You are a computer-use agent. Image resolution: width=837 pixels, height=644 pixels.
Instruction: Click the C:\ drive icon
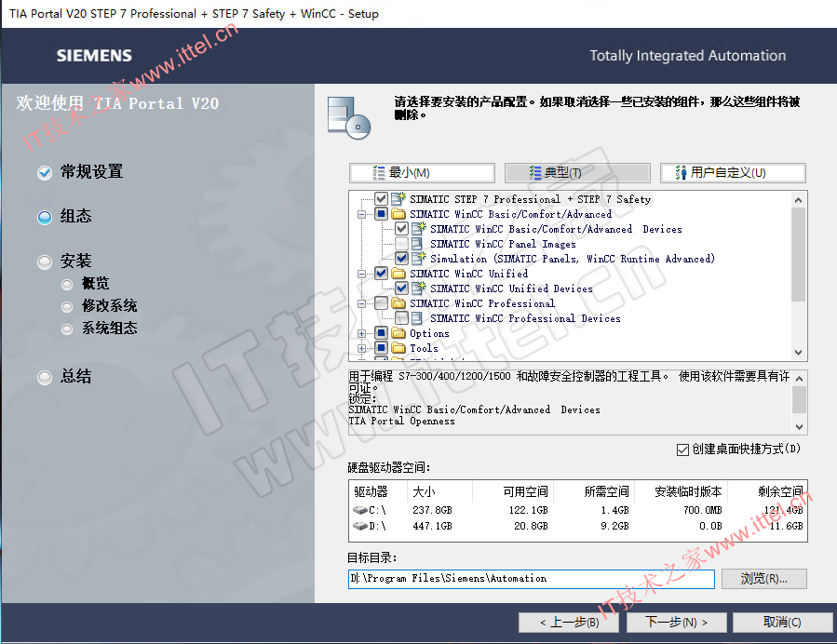(x=359, y=510)
